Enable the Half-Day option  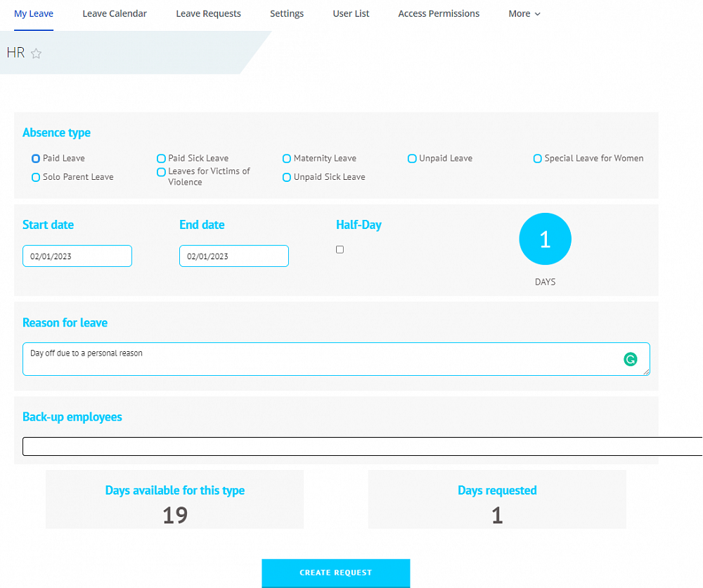click(x=340, y=249)
